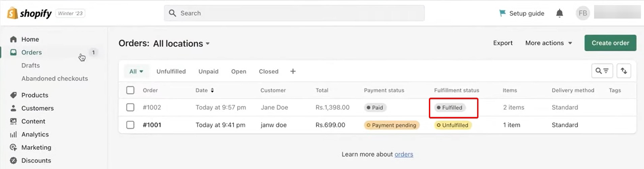The image size is (644, 169).
Task: Expand the All view dropdown tab
Action: 136,71
